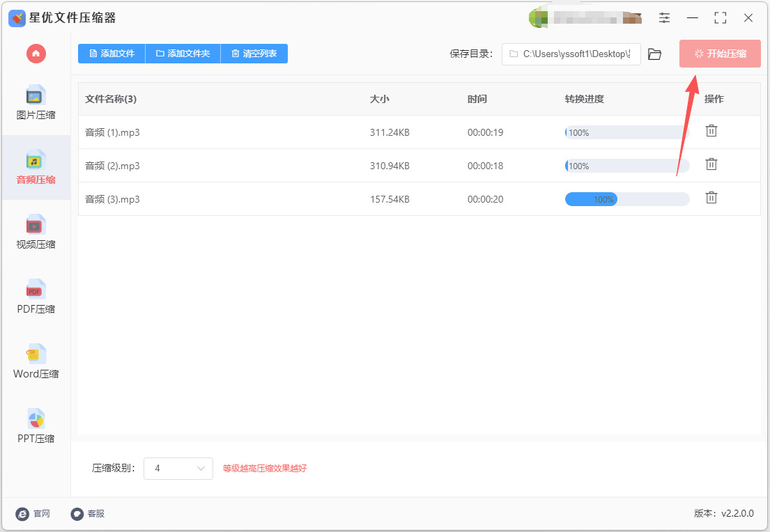Viewport: 770px width, 532px height.
Task: Switch to 视频压缩 video compression
Action: tap(36, 232)
